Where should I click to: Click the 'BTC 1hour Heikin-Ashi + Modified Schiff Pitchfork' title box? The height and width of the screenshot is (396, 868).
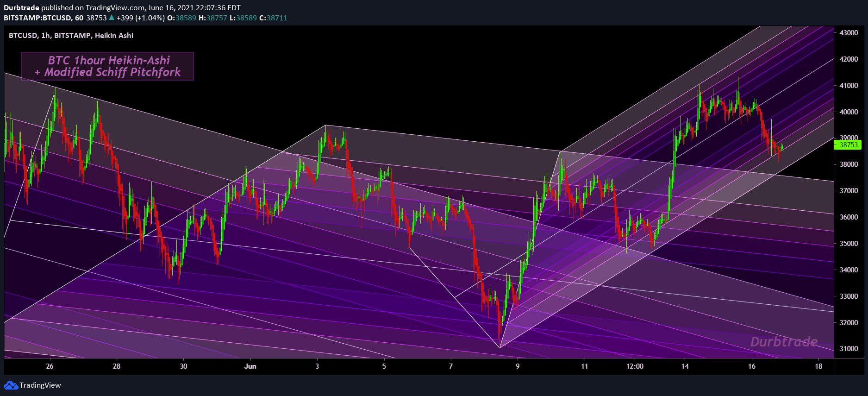coord(107,66)
